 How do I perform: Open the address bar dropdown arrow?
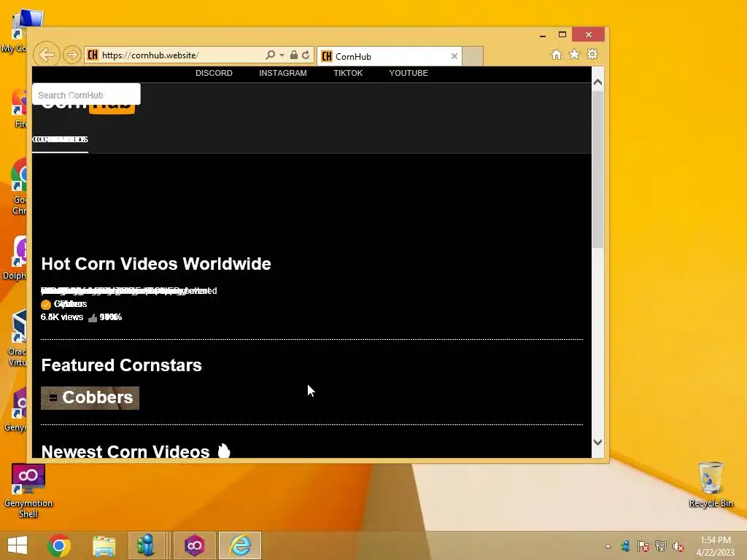pos(282,55)
